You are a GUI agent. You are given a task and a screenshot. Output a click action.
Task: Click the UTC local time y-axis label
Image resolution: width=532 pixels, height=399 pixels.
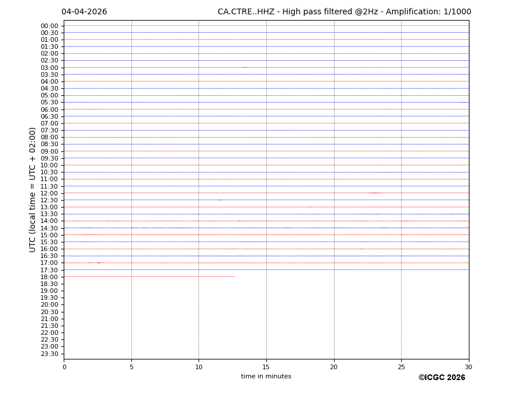point(33,190)
